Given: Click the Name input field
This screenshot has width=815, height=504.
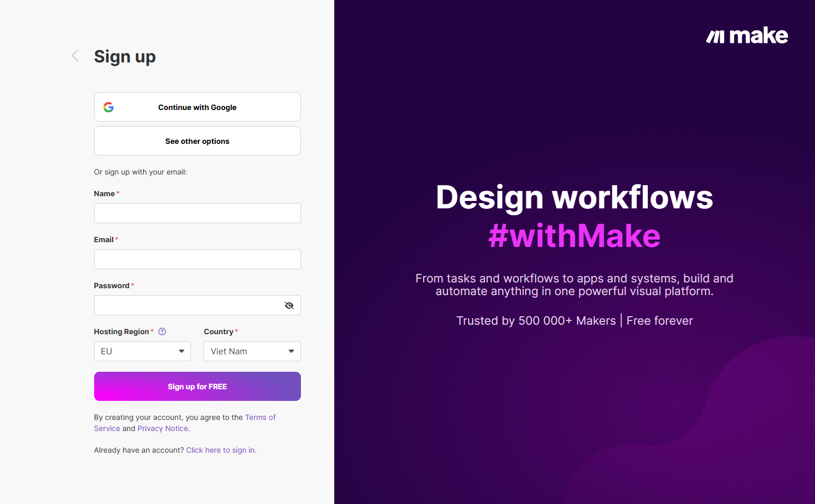Looking at the screenshot, I should [197, 213].
